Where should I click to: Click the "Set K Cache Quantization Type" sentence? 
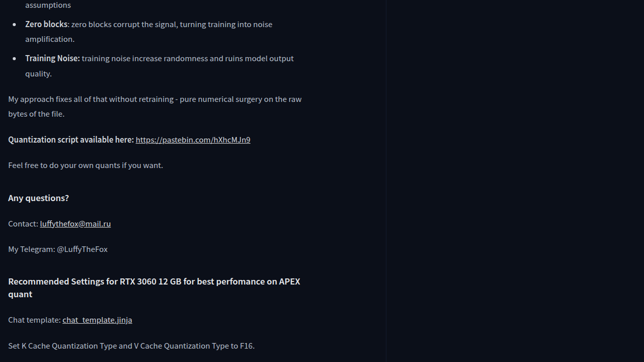[131, 346]
